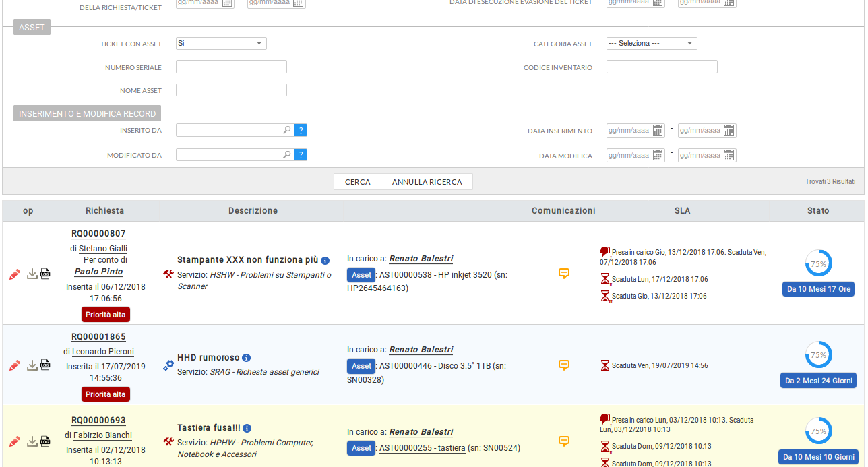Open Categoria asset dropdown
Viewport: 868px width, 467px height.
point(652,43)
